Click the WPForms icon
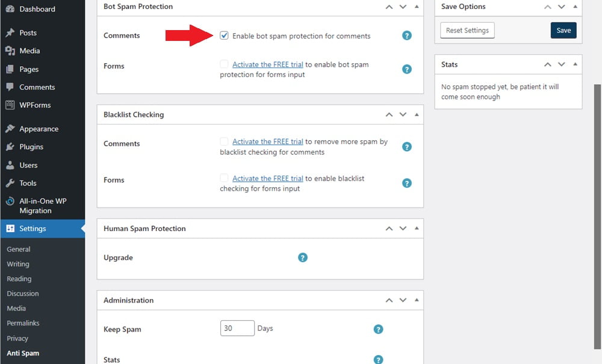Viewport: 602px width, 364px height. [x=10, y=105]
